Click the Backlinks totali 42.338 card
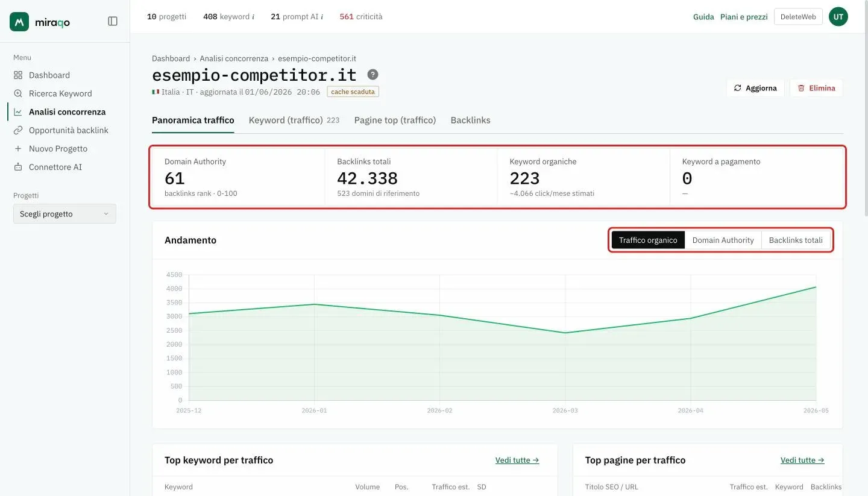The height and width of the screenshot is (496, 868). pos(411,178)
